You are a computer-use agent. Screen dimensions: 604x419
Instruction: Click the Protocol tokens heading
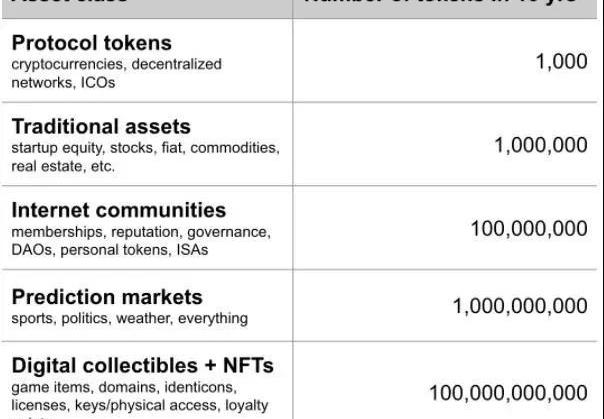[92, 43]
